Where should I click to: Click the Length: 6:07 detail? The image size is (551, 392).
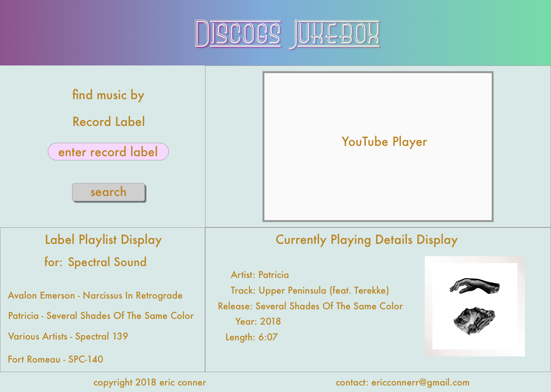click(x=251, y=337)
